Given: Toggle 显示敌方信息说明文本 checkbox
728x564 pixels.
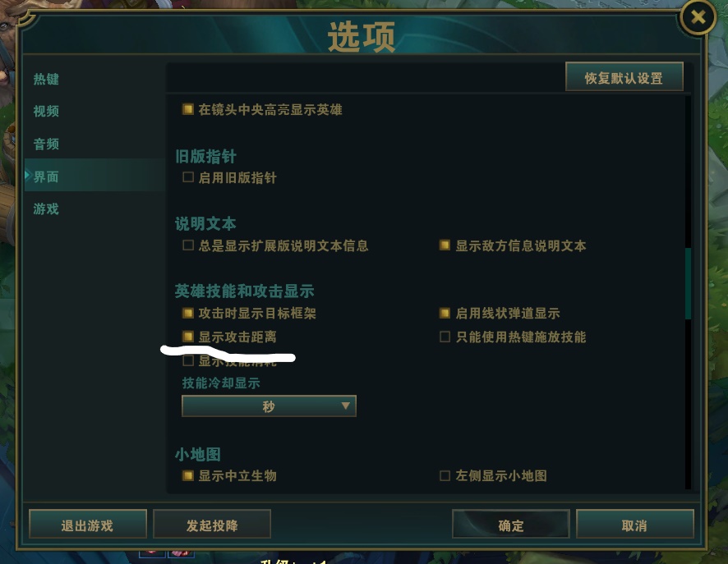Looking at the screenshot, I should 445,245.
